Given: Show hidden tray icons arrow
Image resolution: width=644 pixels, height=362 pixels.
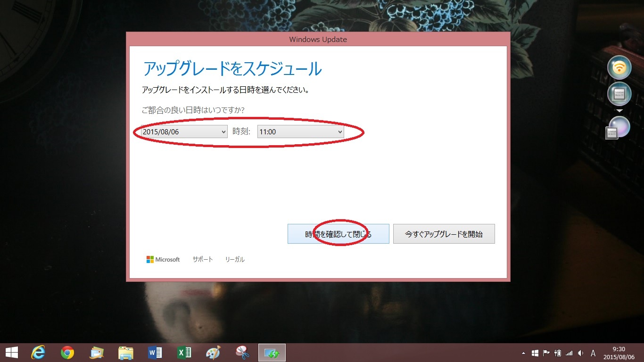Looking at the screenshot, I should point(523,353).
